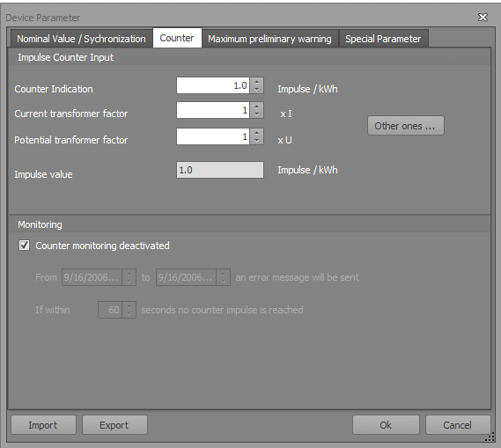
Task: Decrease Potential tranformer factor spinner
Action: [256, 141]
